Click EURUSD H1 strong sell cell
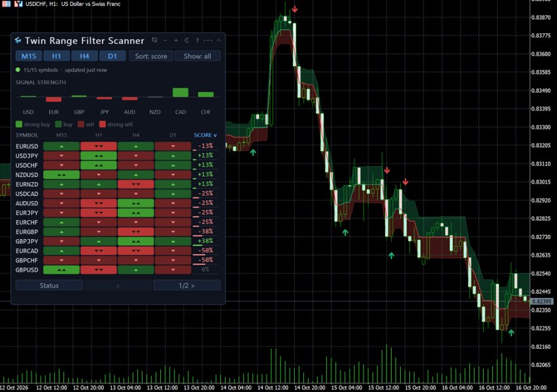The width and height of the screenshot is (557, 392). [x=99, y=146]
